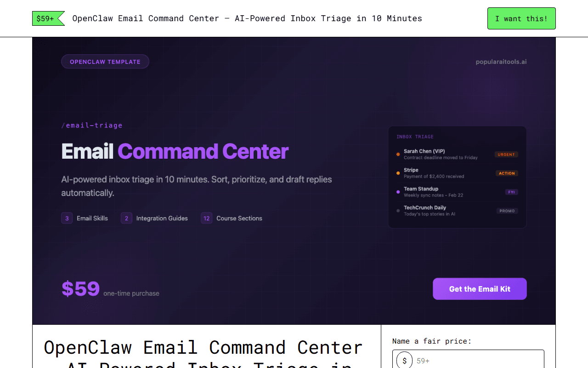Click the "12" badge beside Course Sections
Screen dimensions: 588x368
tap(206, 218)
